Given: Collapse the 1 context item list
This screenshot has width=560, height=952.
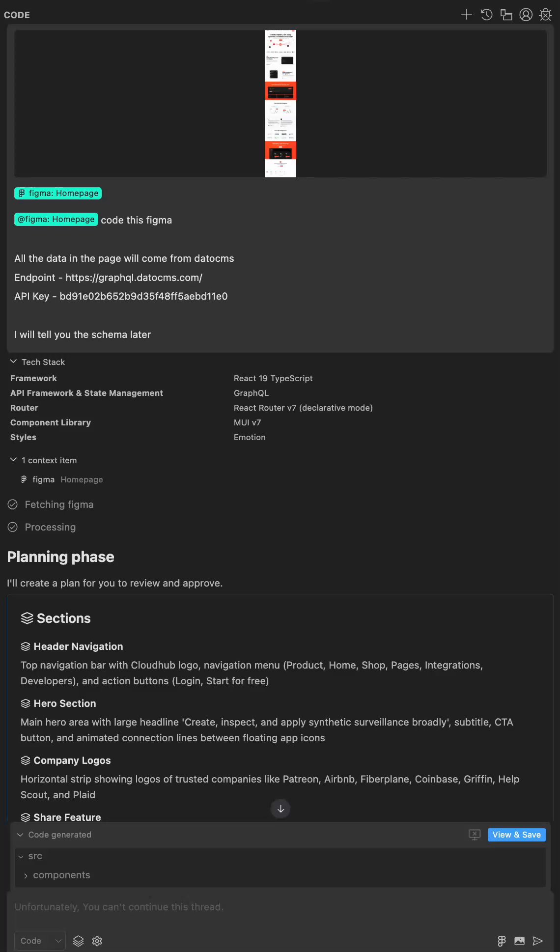Looking at the screenshot, I should [13, 460].
